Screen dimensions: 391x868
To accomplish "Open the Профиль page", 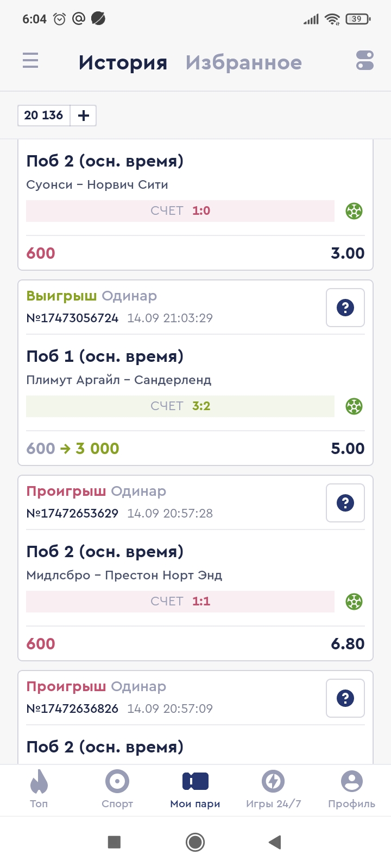I will click(x=351, y=790).
